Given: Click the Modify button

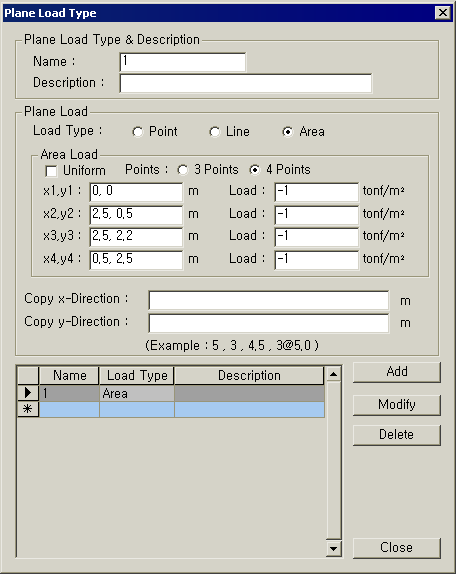Looking at the screenshot, I should coord(397,405).
